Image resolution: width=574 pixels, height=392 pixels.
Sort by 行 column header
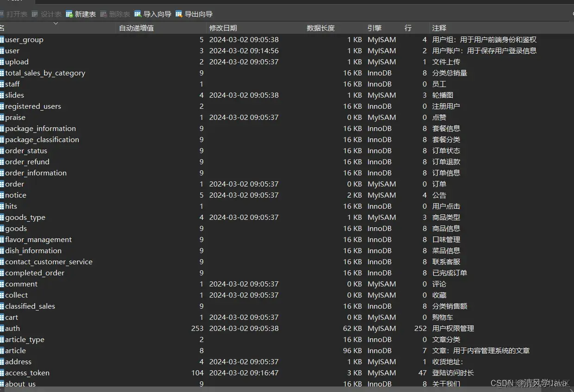click(408, 28)
